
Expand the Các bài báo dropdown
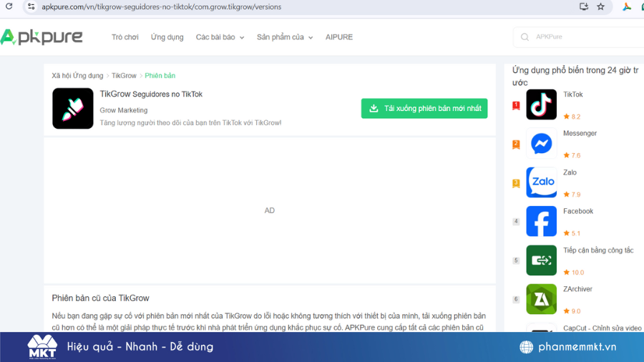pyautogui.click(x=220, y=37)
